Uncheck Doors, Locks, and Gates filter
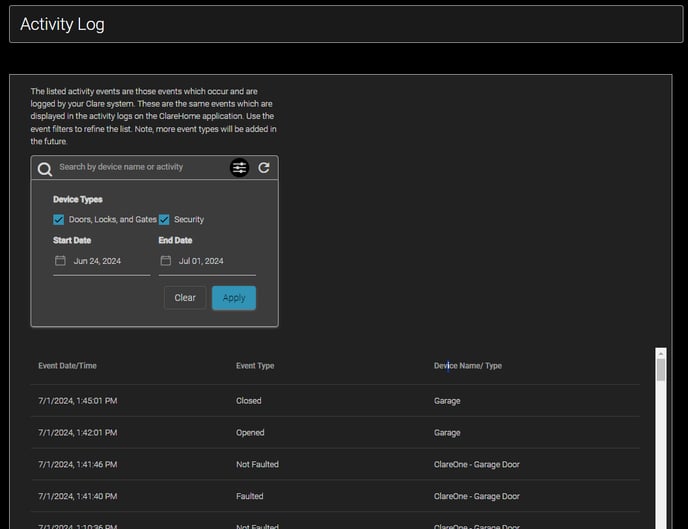Image resolution: width=688 pixels, height=529 pixels. point(58,219)
